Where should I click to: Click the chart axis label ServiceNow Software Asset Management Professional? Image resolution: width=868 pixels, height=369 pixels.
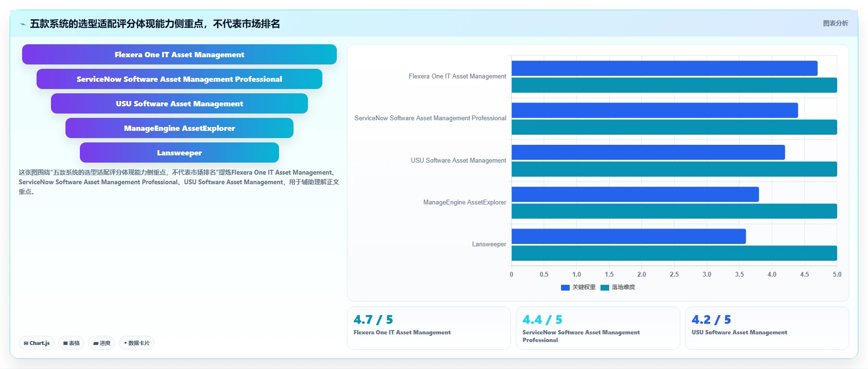pyautogui.click(x=431, y=118)
